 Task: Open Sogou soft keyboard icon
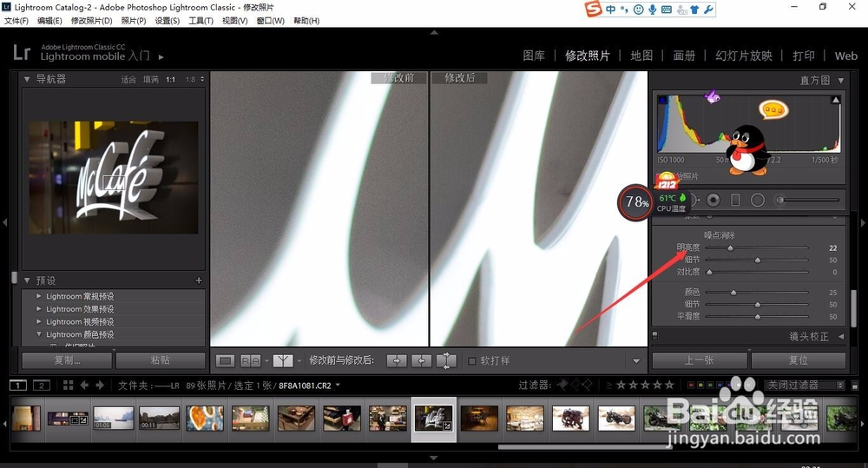click(x=667, y=10)
